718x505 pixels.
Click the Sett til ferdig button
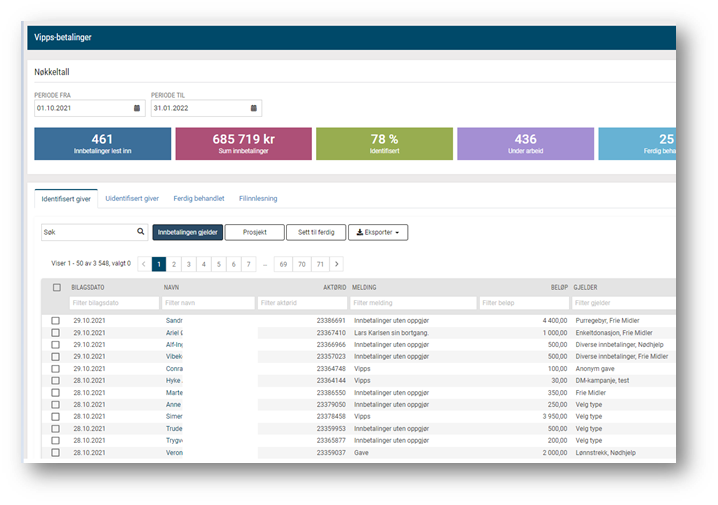[x=316, y=232]
